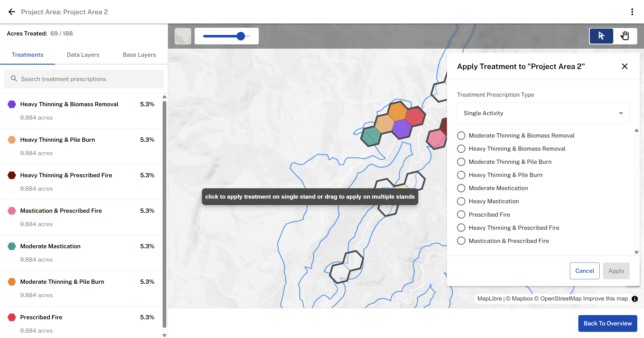Viewport: 644px width, 338px height.
Task: Close the Apply Treatment dialog
Action: 624,66
